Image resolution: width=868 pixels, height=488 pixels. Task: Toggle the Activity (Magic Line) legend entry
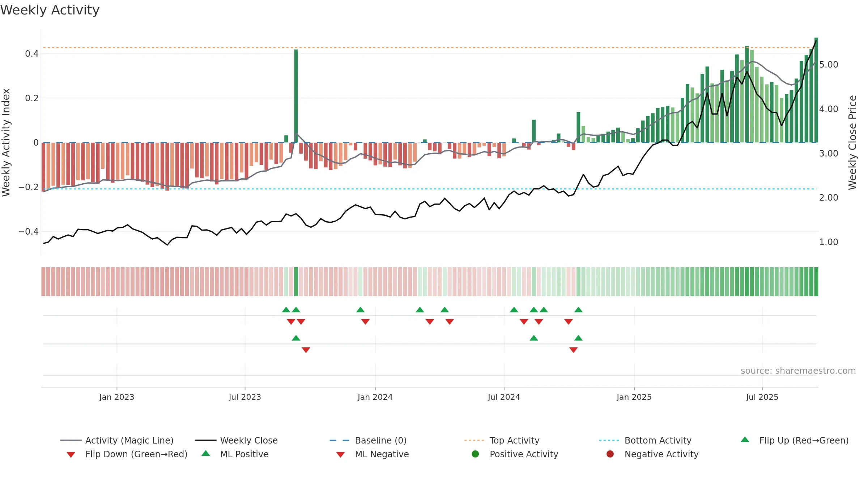[x=117, y=440]
